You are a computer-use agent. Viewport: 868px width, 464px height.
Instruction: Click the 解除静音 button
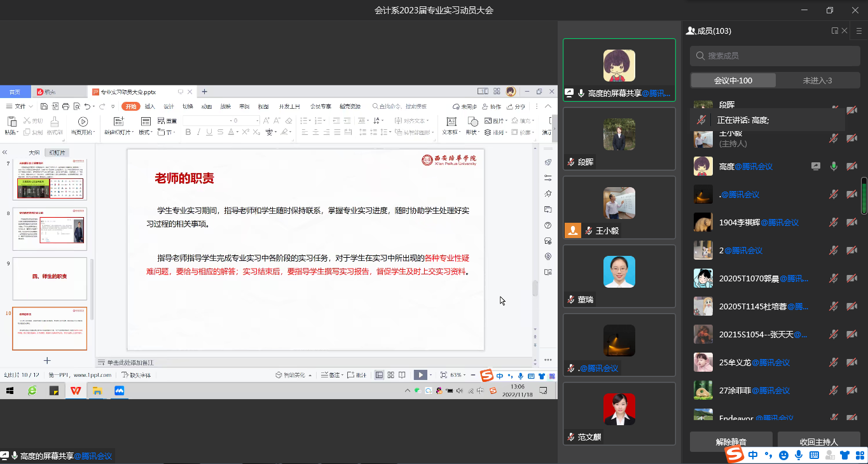(x=731, y=442)
